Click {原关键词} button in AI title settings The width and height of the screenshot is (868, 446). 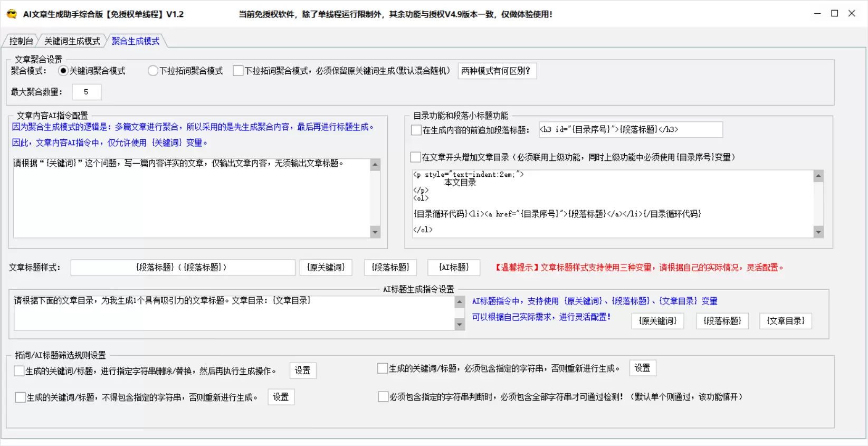pyautogui.click(x=657, y=321)
